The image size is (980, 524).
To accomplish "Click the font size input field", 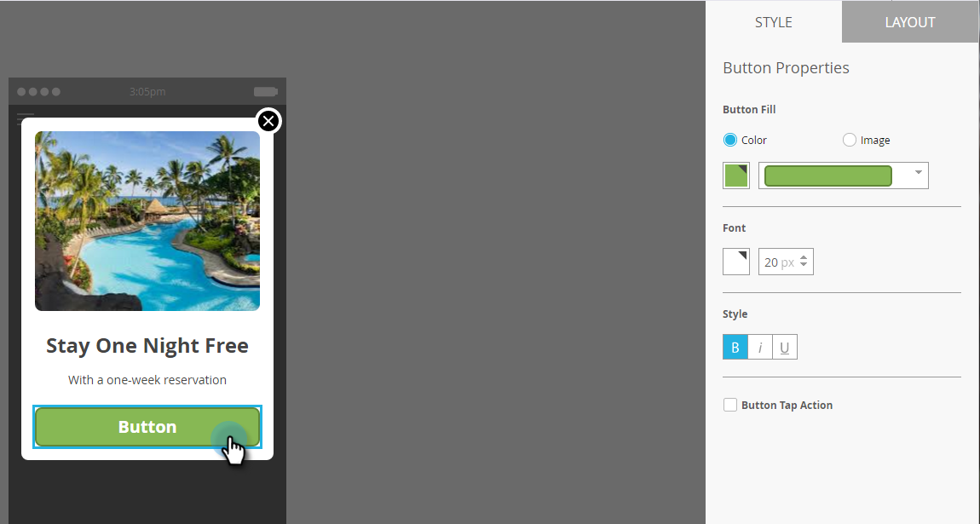I will point(780,262).
